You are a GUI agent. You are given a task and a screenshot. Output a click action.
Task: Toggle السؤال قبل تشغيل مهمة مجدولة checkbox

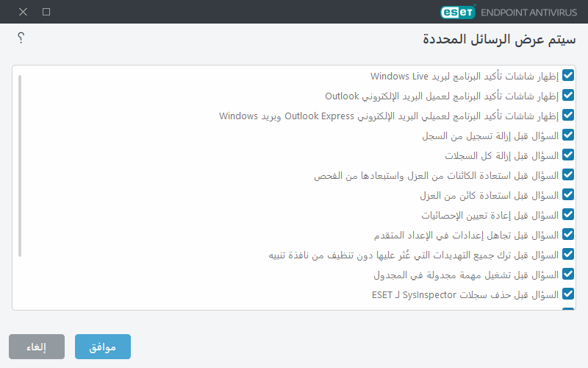click(x=568, y=275)
